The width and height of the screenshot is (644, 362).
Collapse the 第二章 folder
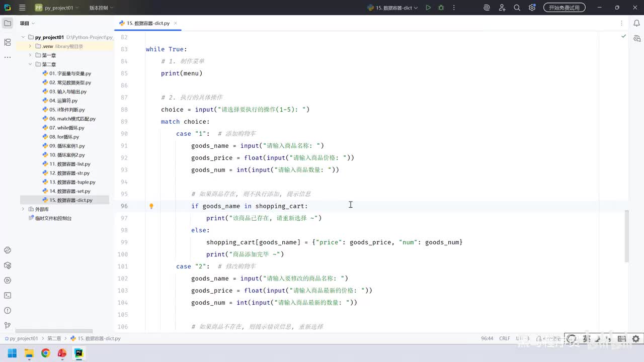[30, 64]
